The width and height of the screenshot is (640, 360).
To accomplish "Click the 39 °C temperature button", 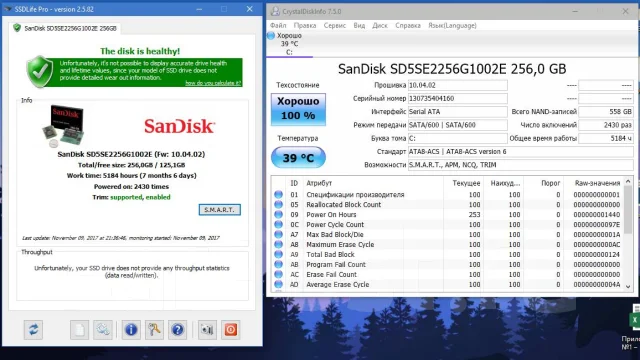I will [x=298, y=158].
